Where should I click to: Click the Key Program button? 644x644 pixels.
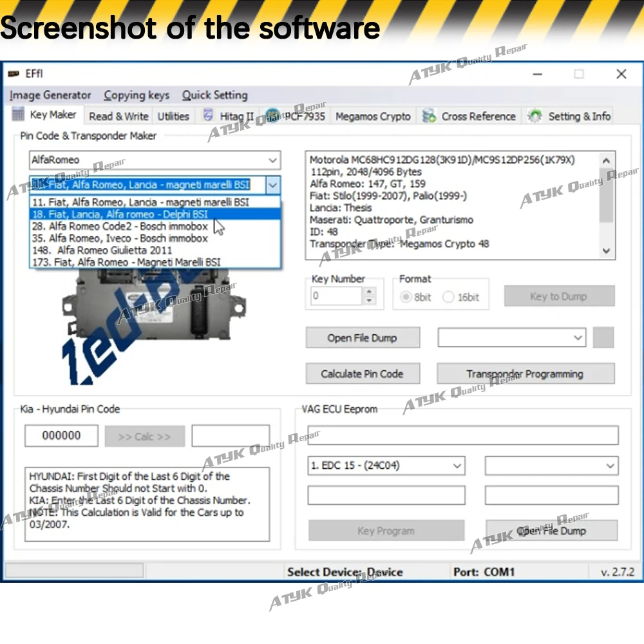click(386, 531)
